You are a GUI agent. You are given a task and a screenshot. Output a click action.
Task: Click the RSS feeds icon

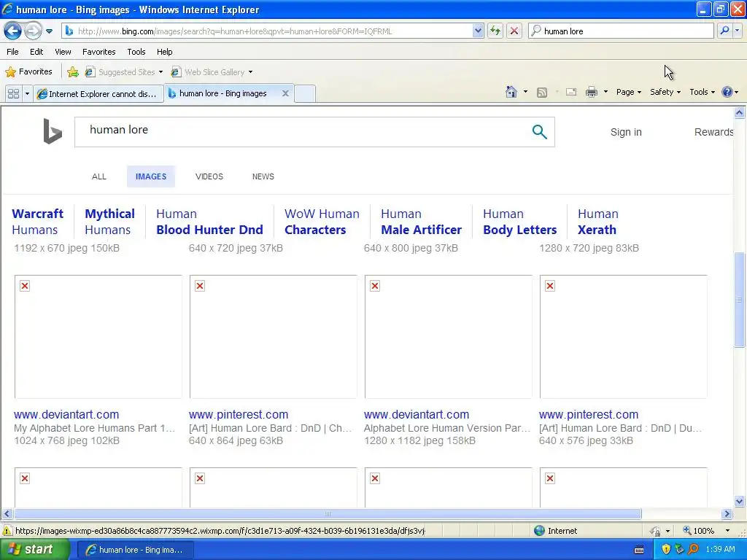coord(542,93)
